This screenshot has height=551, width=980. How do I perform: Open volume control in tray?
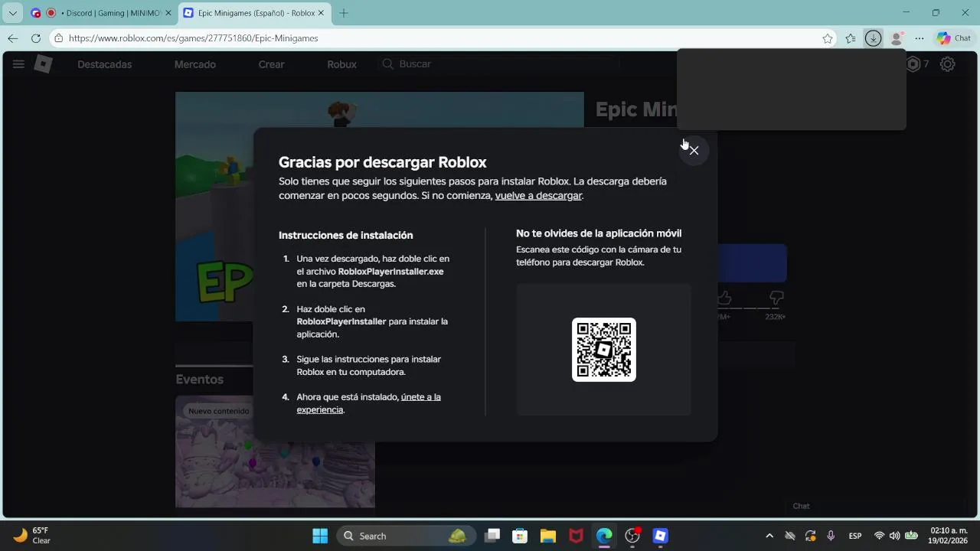tap(894, 536)
